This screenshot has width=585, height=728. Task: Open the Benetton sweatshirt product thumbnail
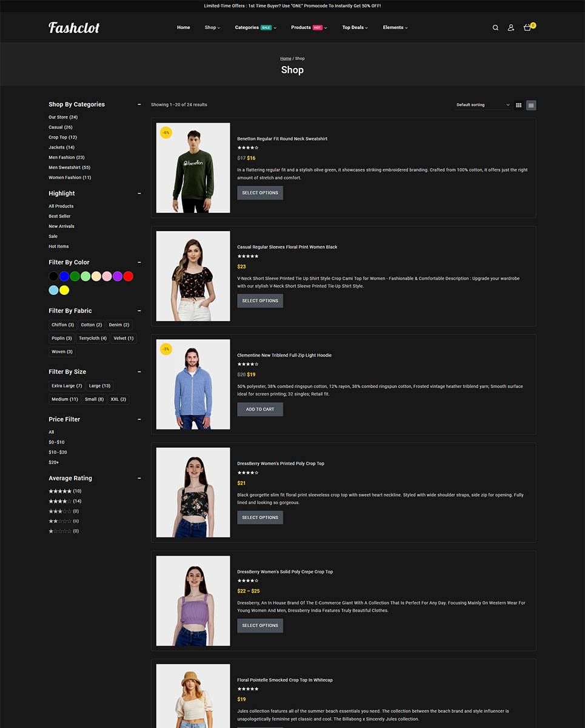tap(193, 168)
